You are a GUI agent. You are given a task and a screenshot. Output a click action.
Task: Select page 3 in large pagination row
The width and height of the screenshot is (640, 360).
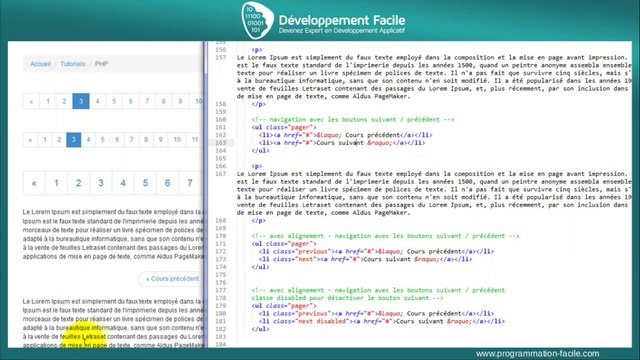pyautogui.click(x=101, y=183)
